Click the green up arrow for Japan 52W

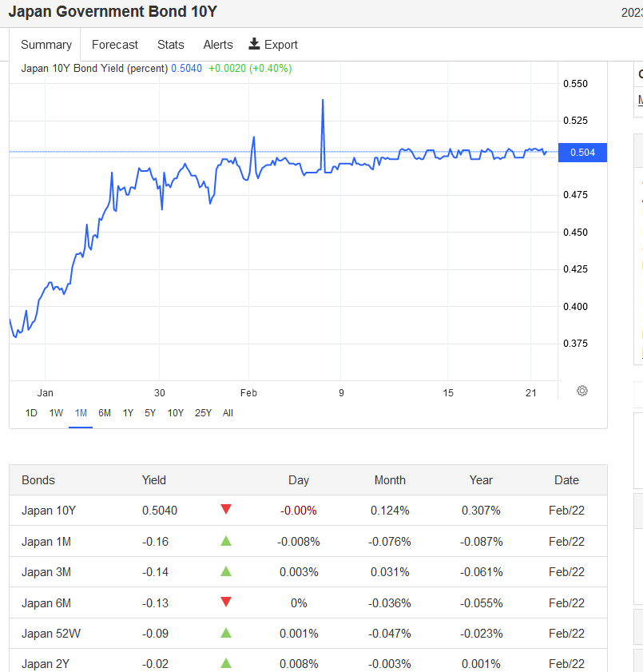click(x=226, y=633)
